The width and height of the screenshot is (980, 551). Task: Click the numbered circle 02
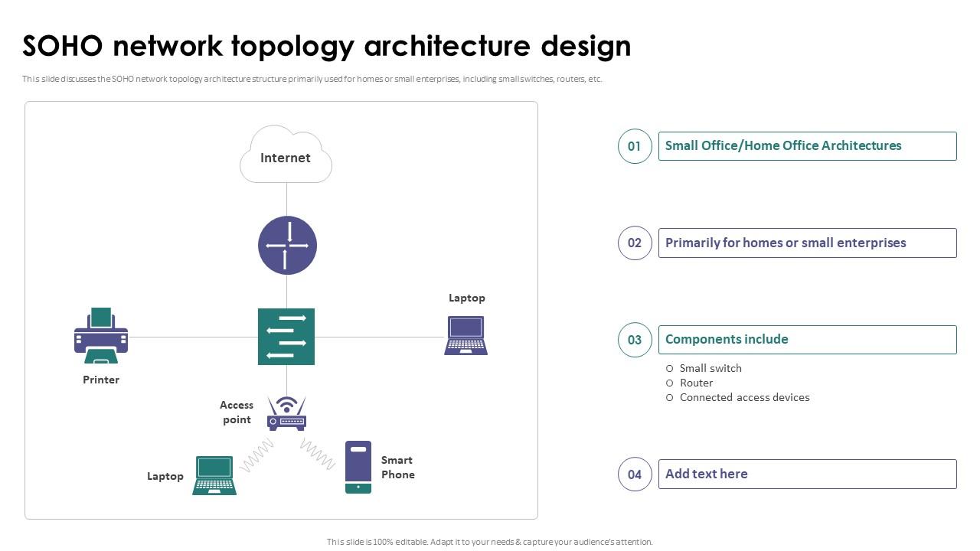coord(635,243)
